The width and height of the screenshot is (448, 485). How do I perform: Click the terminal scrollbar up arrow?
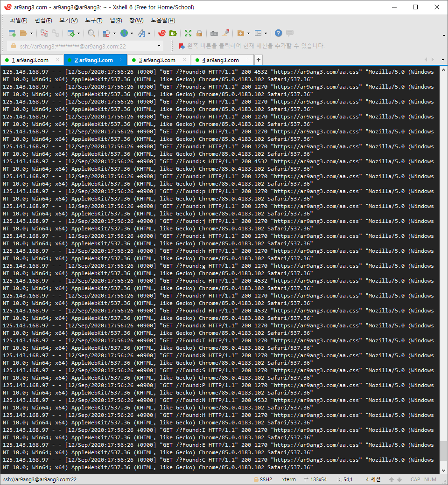click(443, 70)
